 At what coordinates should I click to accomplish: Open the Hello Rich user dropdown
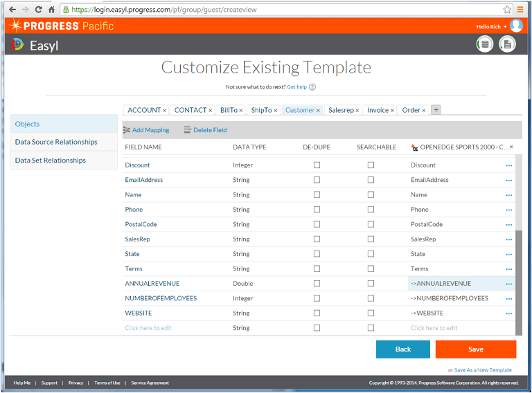coord(491,26)
